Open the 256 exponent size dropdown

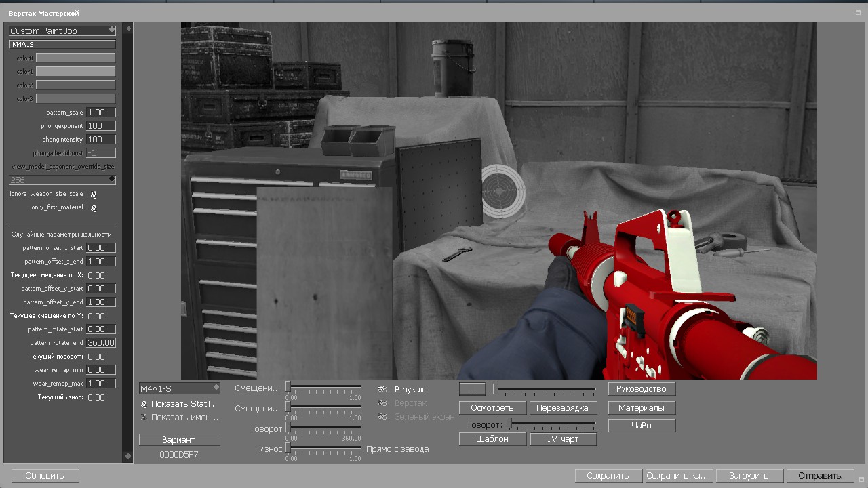pyautogui.click(x=62, y=180)
